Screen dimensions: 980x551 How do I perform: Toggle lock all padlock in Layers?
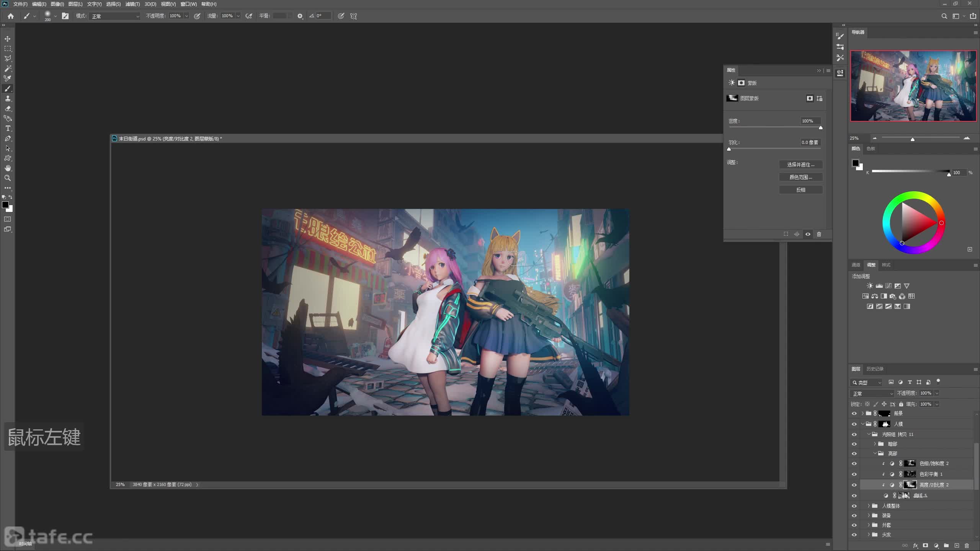click(x=901, y=404)
